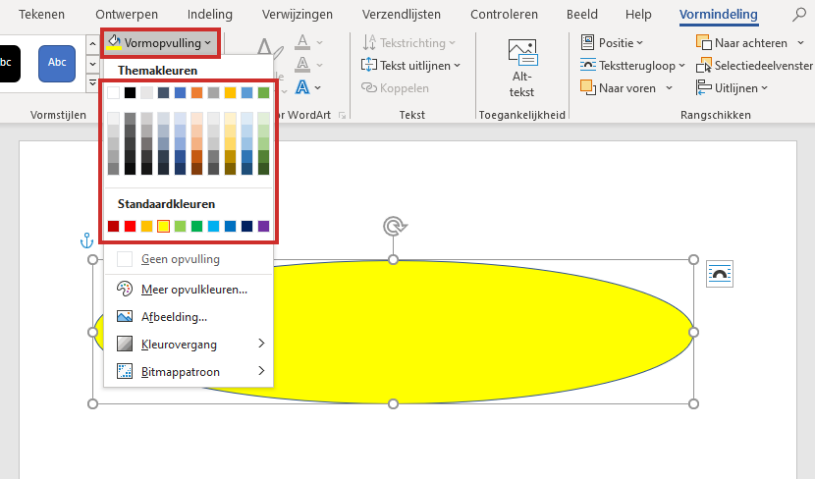815x479 pixels.
Task: Click the text fill A icon
Action: (x=303, y=43)
